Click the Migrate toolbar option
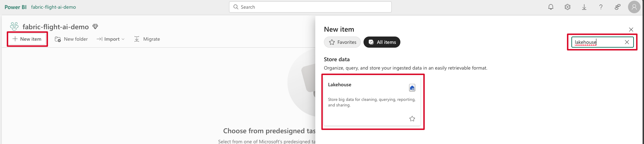 point(147,39)
